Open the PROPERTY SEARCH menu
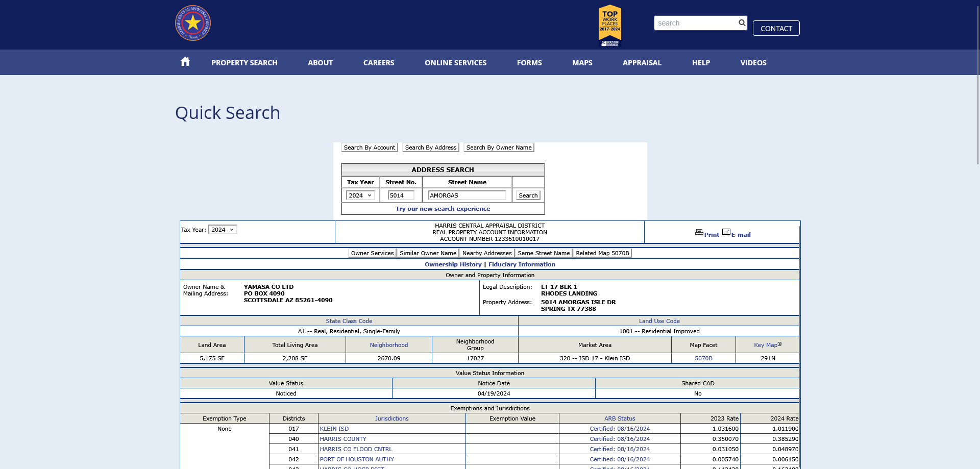 pos(244,63)
